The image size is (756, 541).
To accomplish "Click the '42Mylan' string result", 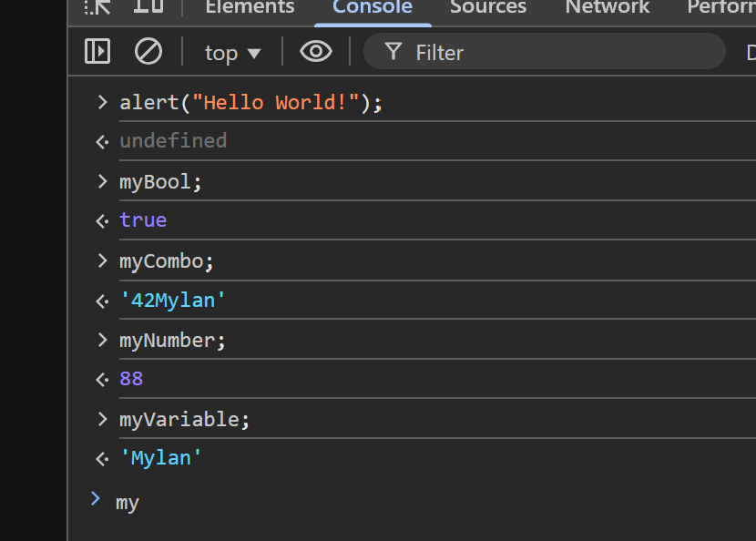I will [173, 299].
